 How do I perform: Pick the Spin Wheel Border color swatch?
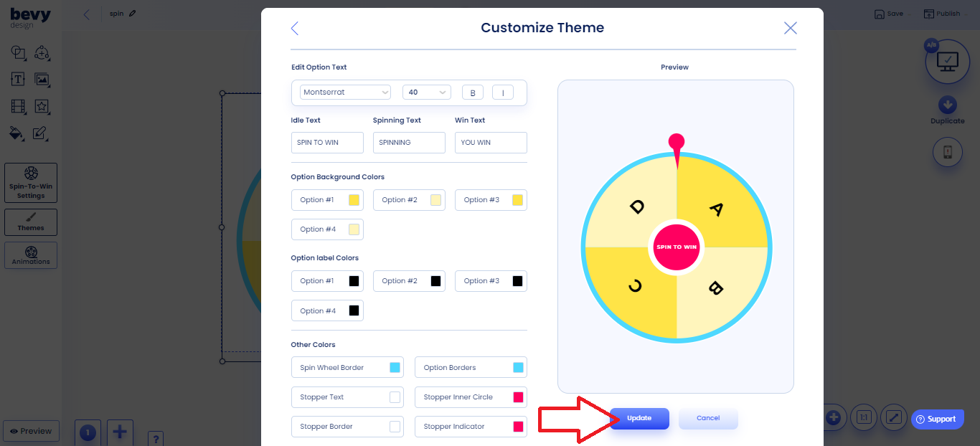[395, 368]
